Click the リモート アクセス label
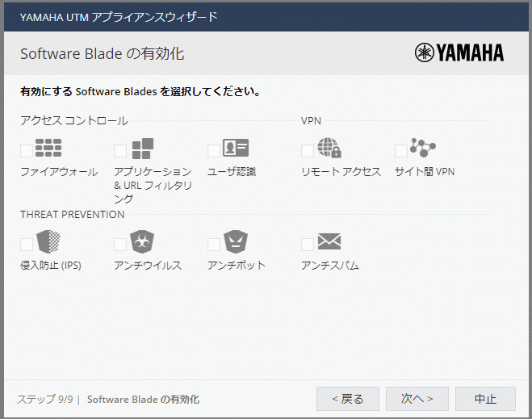532x419 pixels. click(x=341, y=172)
